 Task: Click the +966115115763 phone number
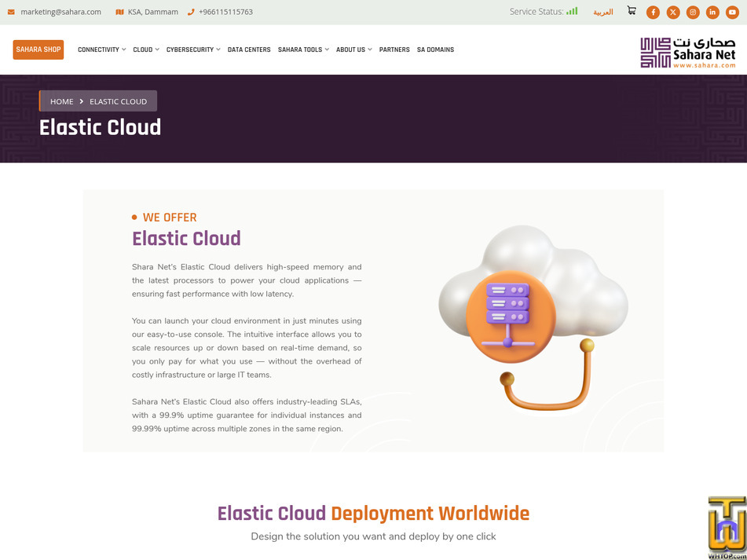(x=225, y=12)
